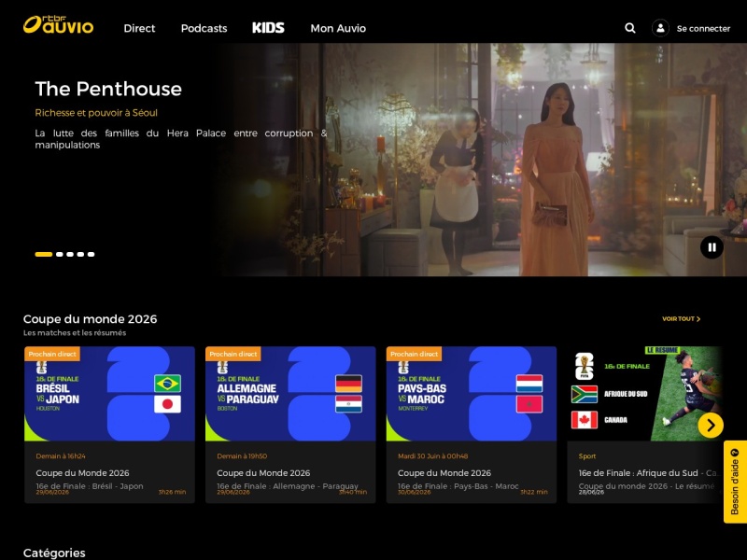Select the first yellow carousel indicator
The height and width of the screenshot is (560, 747).
click(x=43, y=254)
